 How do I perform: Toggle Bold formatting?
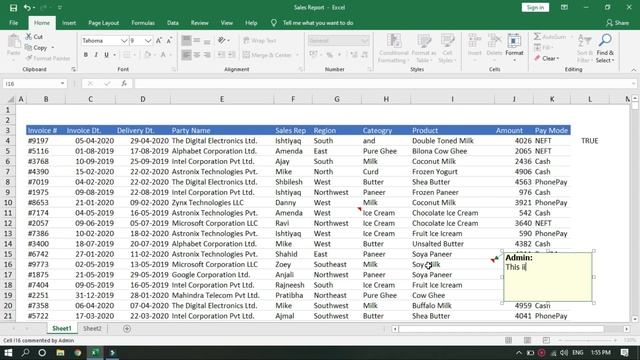(x=86, y=55)
